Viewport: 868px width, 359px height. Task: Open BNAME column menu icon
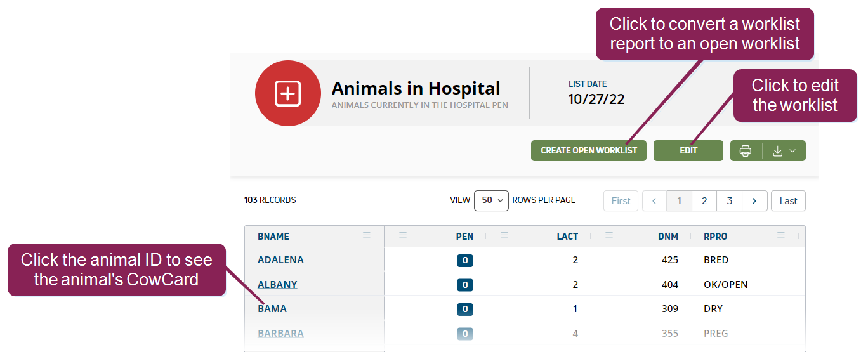pos(367,235)
